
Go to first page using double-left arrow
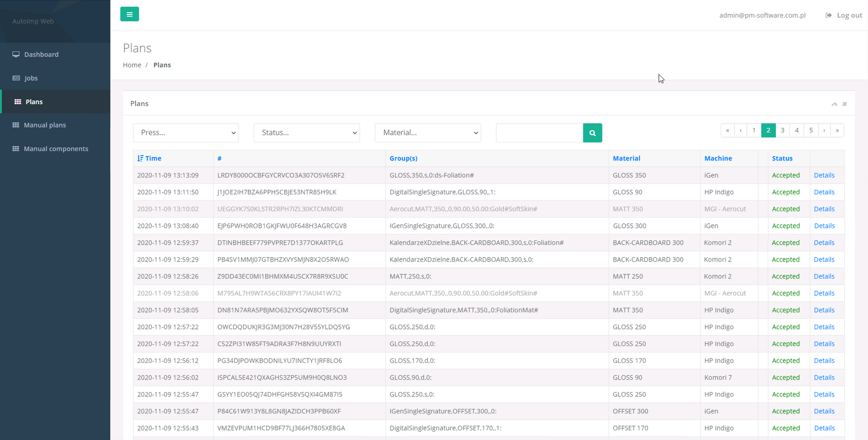tap(727, 130)
